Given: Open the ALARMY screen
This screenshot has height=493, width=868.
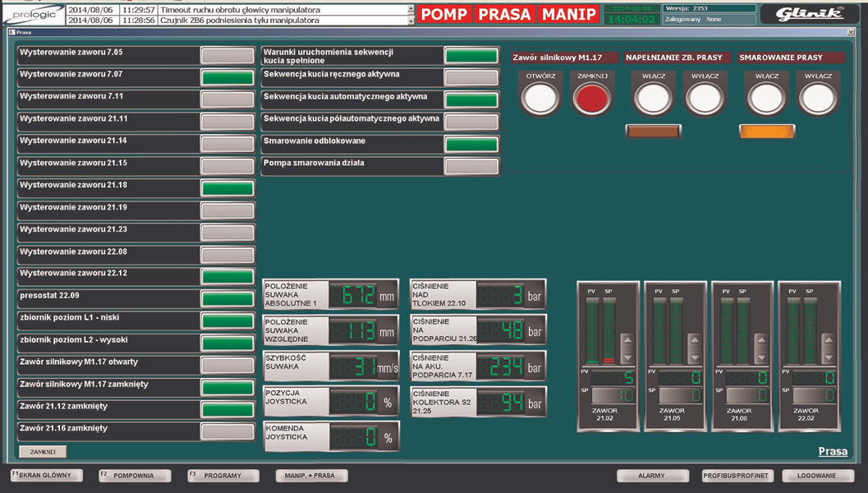Looking at the screenshot, I should [652, 475].
